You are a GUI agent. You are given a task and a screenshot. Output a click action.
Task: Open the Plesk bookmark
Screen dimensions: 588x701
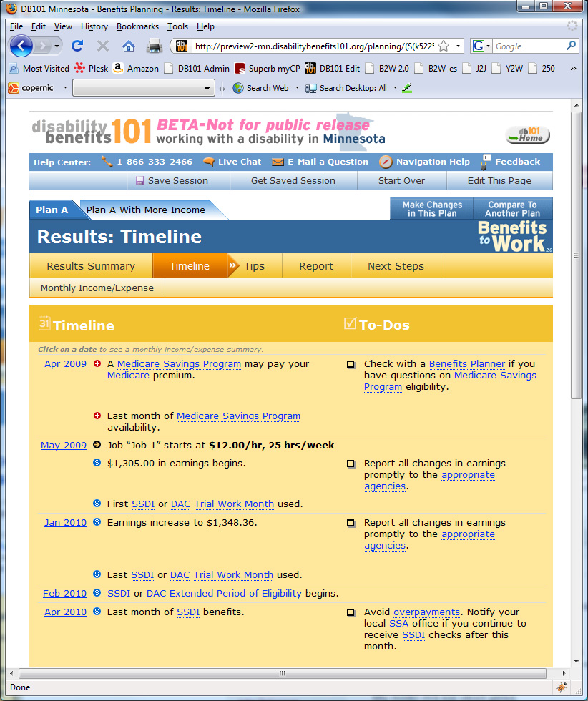[x=92, y=68]
